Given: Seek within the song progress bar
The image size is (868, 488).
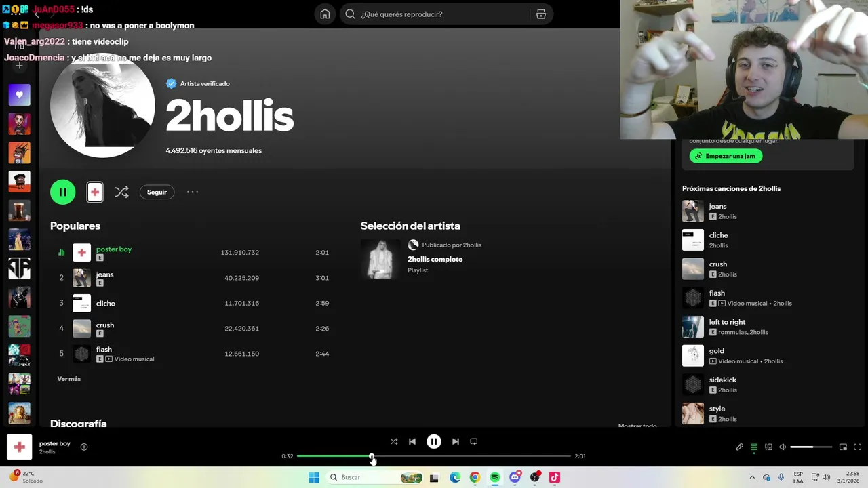Looking at the screenshot, I should [x=434, y=456].
